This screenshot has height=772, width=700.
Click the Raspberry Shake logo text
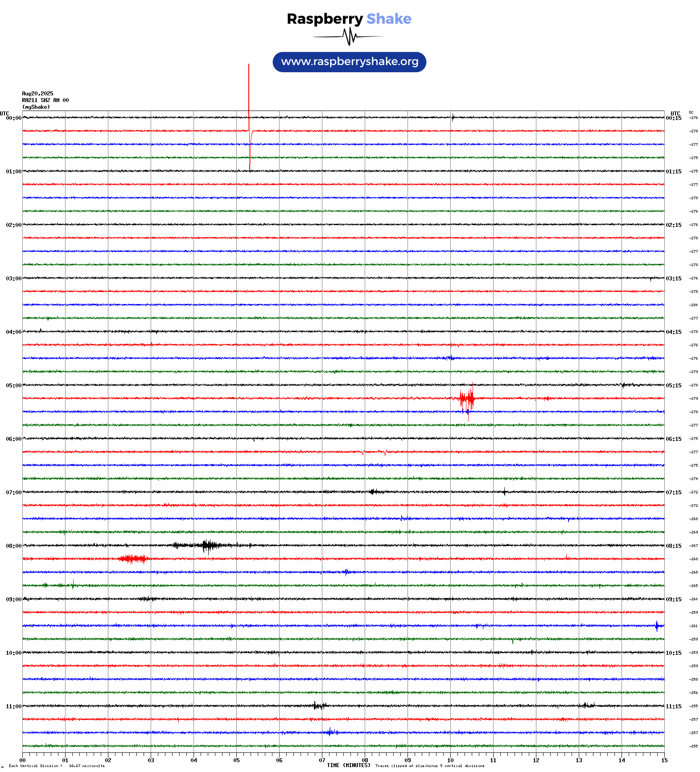coord(349,19)
